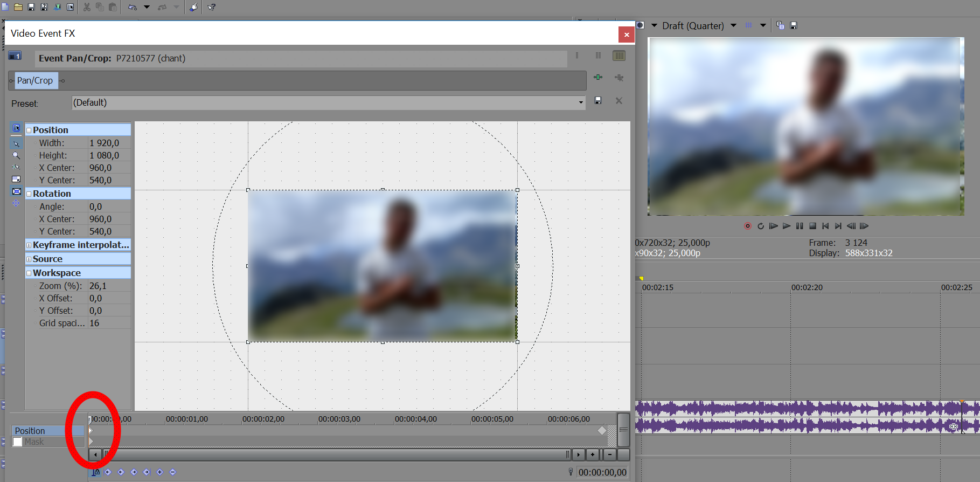The image size is (980, 482).
Task: Undo the last action
Action: click(x=133, y=7)
